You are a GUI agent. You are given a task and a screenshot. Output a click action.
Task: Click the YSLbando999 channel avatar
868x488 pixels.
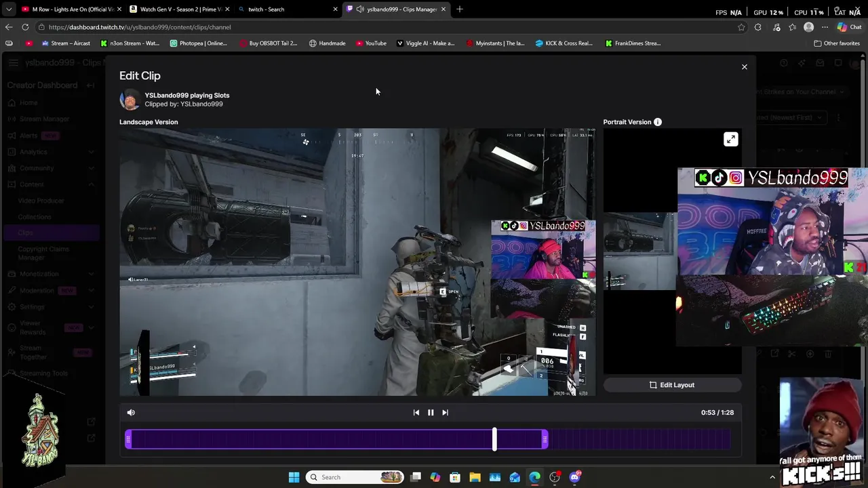click(130, 100)
